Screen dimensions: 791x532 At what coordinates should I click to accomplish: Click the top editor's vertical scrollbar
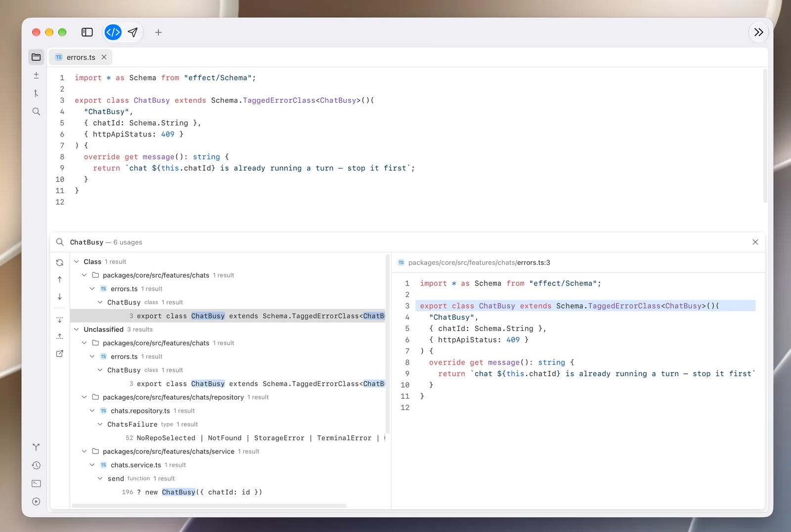pos(765,136)
